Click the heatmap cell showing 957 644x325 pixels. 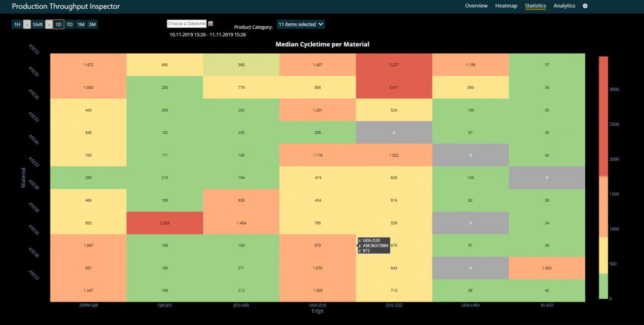[x=88, y=268]
